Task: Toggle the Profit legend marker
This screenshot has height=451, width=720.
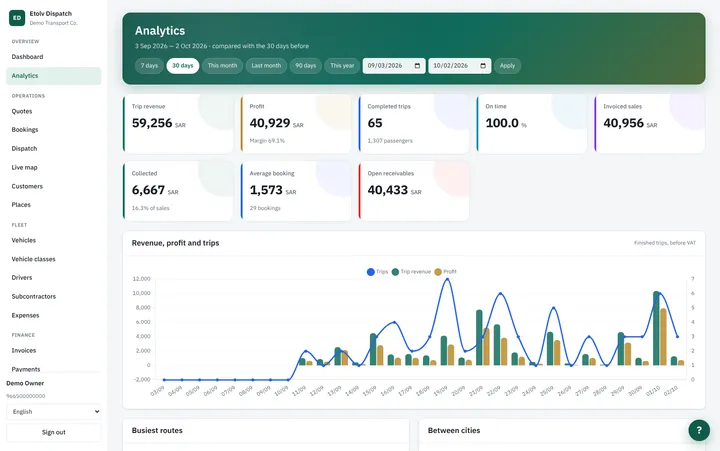Action: (438, 272)
